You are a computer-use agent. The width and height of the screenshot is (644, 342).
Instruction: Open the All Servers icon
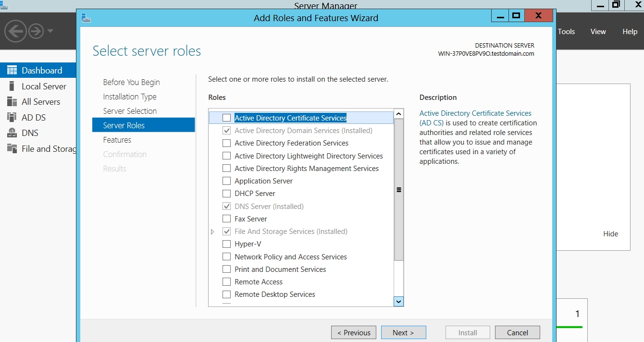(x=12, y=102)
